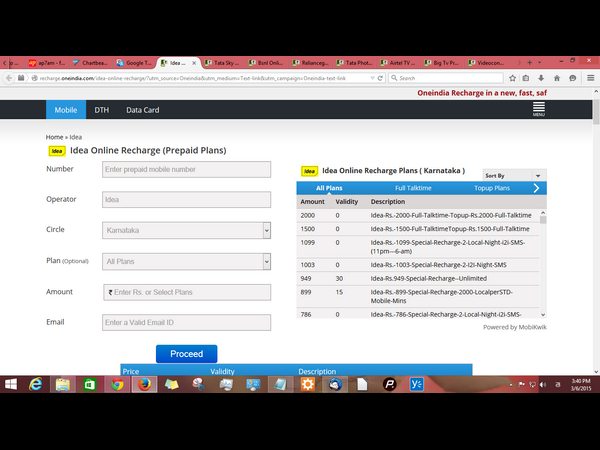This screenshot has width=600, height=450.
Task: Click the Firefox icon in the taskbar
Action: coord(144,384)
